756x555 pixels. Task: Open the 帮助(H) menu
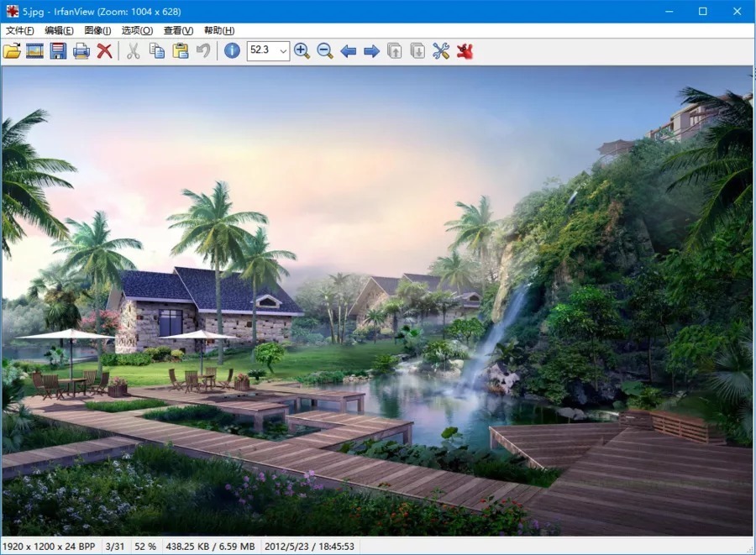pos(219,30)
